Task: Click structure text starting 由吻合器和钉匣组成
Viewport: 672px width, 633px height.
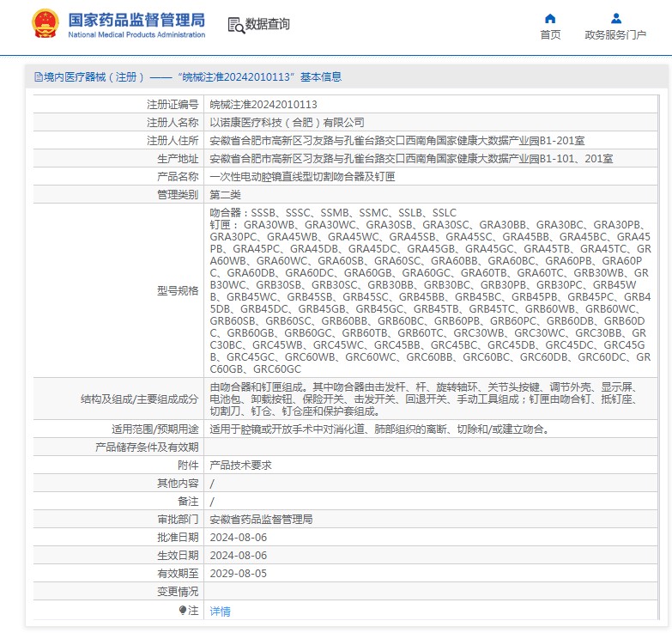Action: (424, 399)
